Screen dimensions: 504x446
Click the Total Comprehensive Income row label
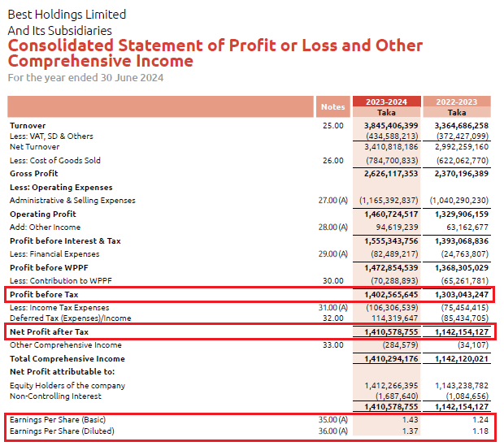click(x=67, y=358)
